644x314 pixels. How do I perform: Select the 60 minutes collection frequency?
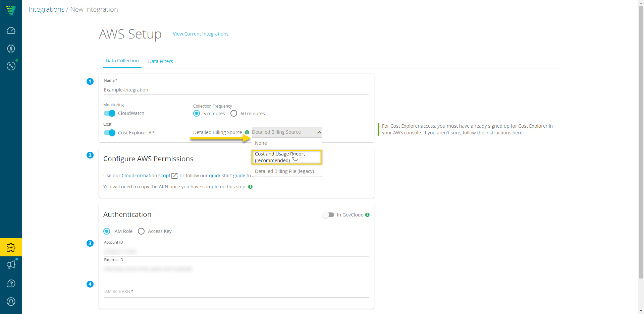pos(234,114)
